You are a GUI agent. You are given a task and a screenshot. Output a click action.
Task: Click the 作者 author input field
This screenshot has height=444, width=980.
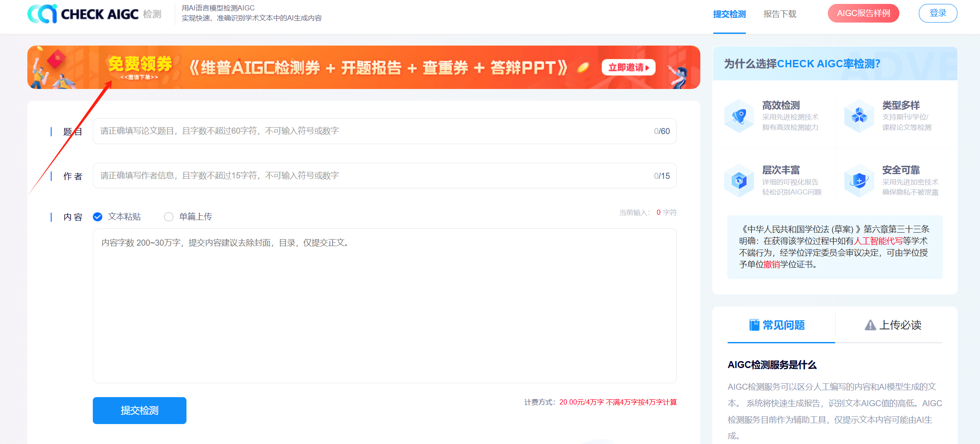tap(373, 176)
